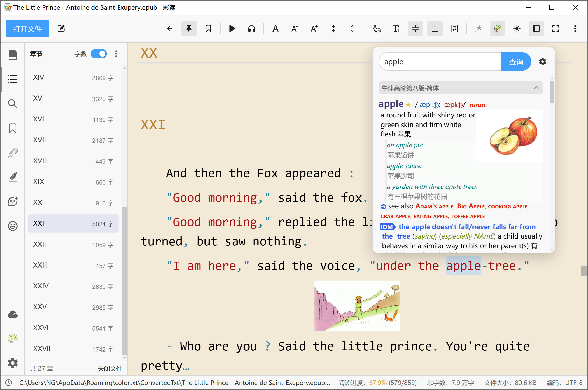Click the clock icon in status bar
The height and width of the screenshot is (390, 588).
click(9, 383)
